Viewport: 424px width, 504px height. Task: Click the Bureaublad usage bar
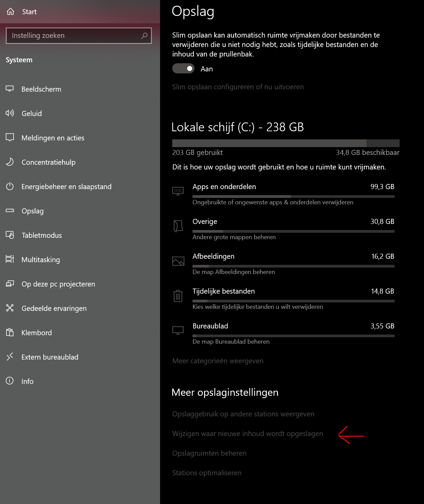tap(293, 336)
